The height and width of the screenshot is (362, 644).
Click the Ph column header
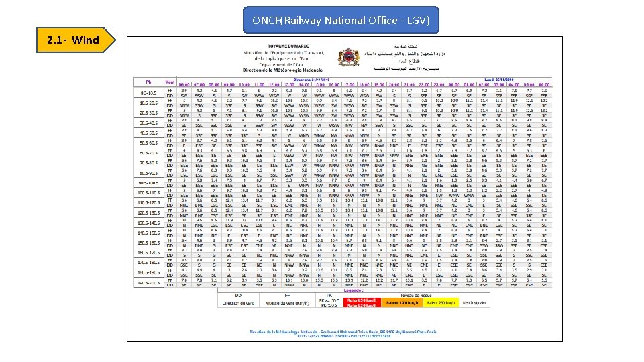(x=149, y=82)
